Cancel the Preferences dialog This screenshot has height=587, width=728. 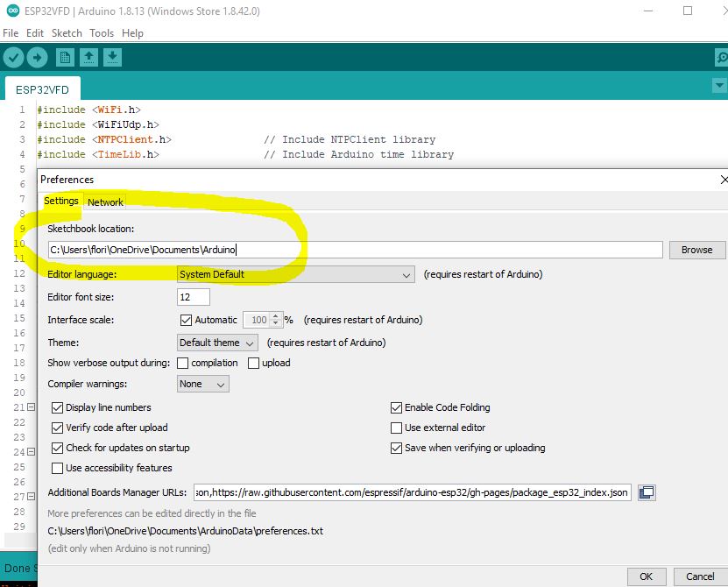700,576
